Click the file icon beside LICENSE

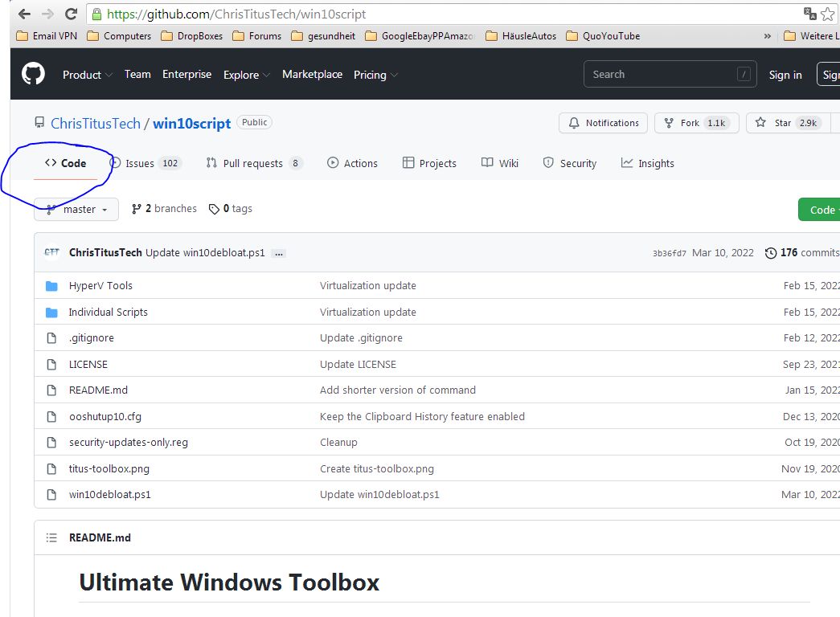[x=51, y=364]
